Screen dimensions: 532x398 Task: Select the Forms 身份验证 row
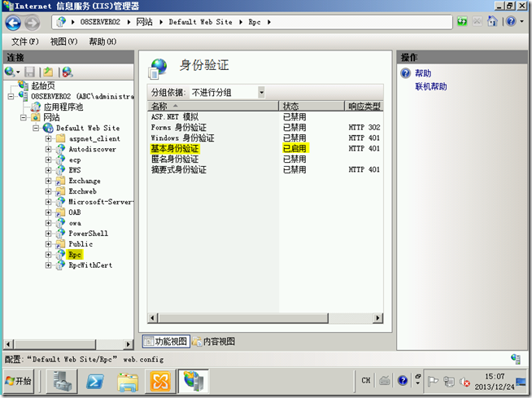(265, 127)
